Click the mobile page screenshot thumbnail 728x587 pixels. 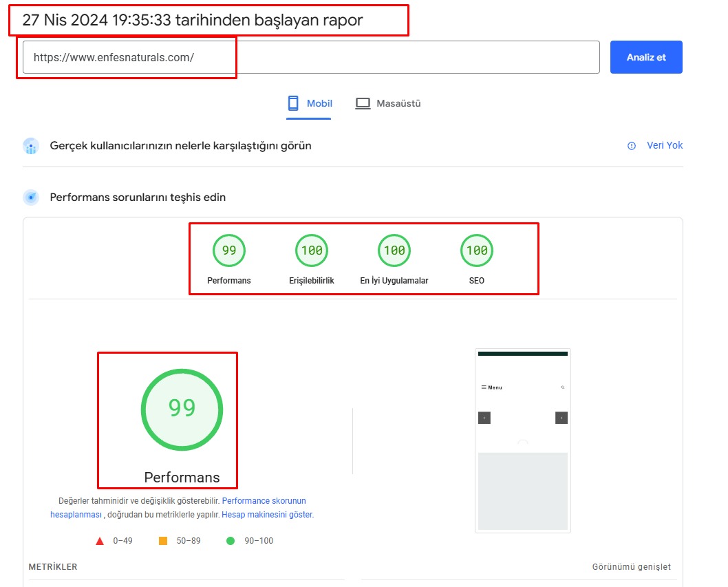[x=523, y=440]
